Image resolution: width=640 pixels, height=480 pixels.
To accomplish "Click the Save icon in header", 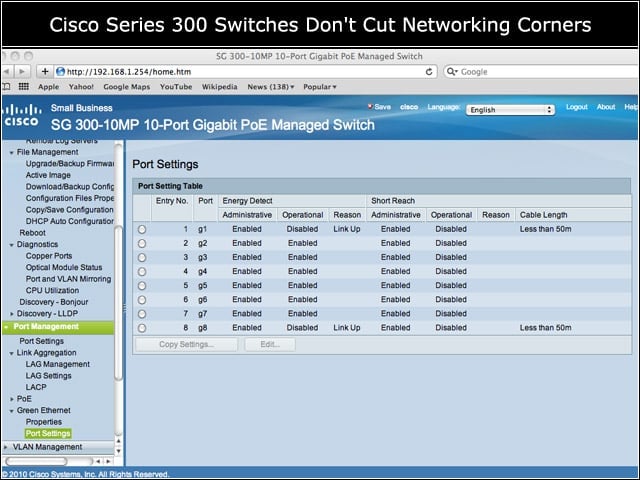I will point(370,107).
